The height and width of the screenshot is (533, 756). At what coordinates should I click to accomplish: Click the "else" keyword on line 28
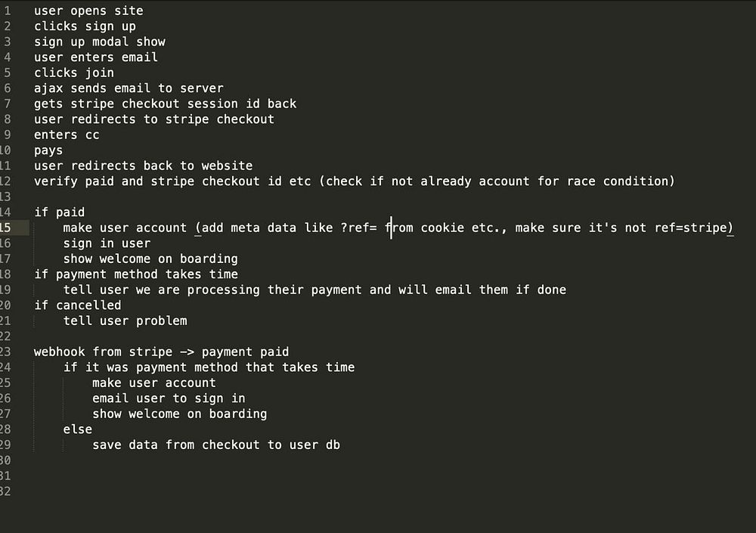pyautogui.click(x=77, y=429)
